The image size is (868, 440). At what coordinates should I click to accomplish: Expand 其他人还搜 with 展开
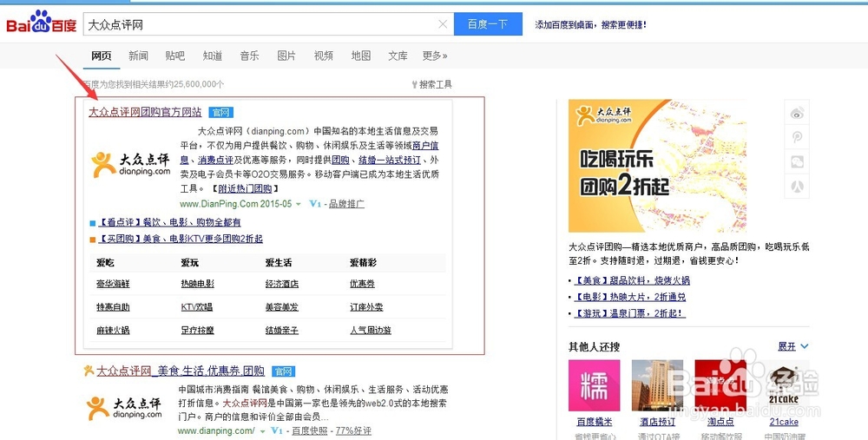[x=792, y=346]
